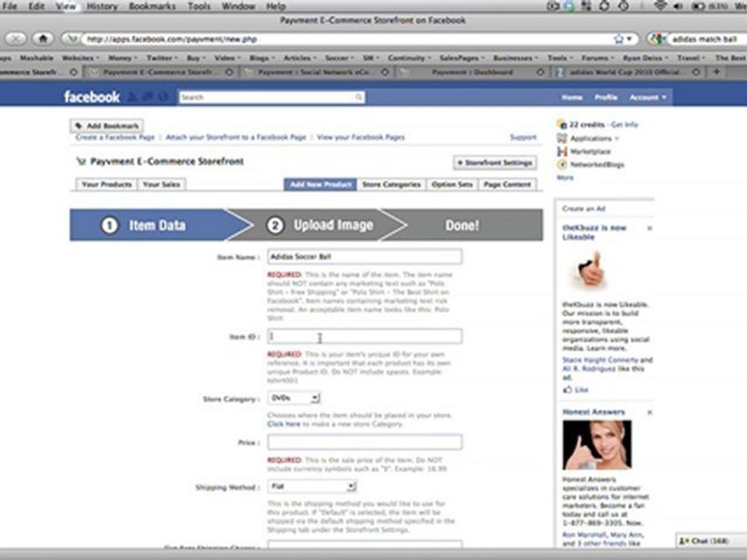Screen dimensions: 747x560
Task: Close the adidas World Cup browser tab
Action: tap(696, 72)
